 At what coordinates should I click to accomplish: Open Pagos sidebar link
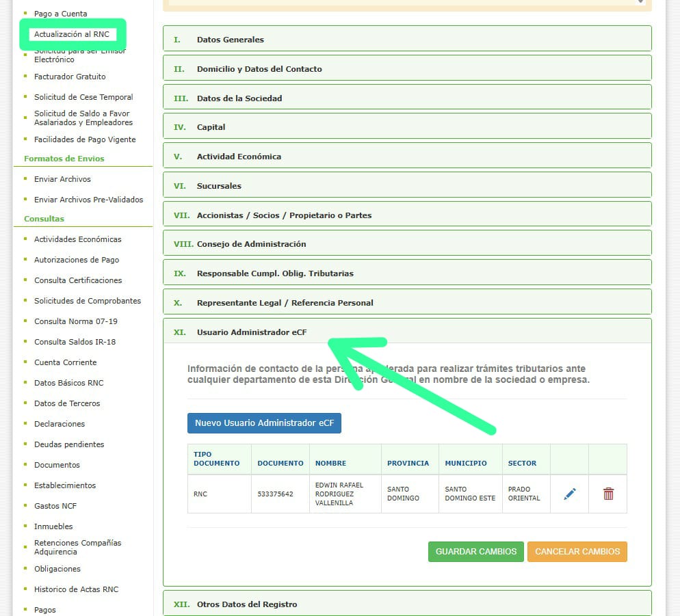pos(44,610)
